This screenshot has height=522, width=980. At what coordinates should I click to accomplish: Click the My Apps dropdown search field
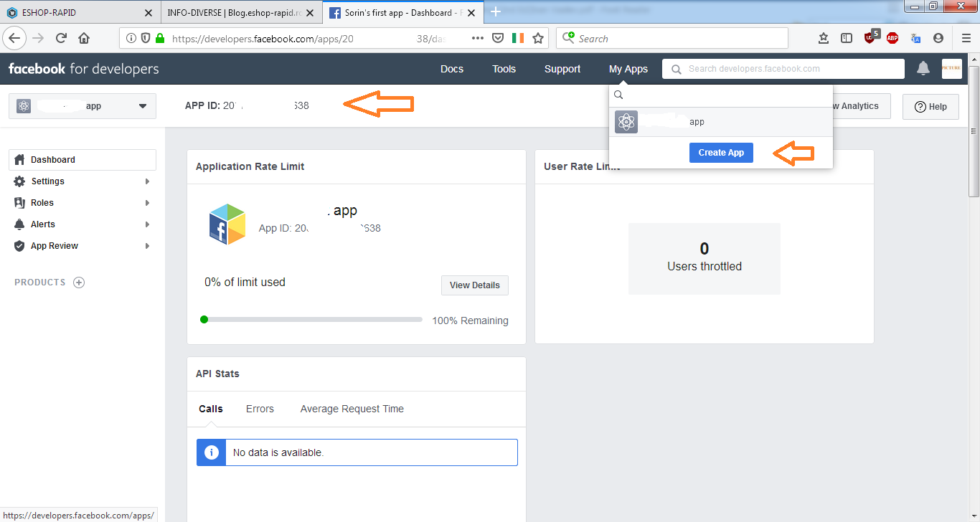(721, 95)
